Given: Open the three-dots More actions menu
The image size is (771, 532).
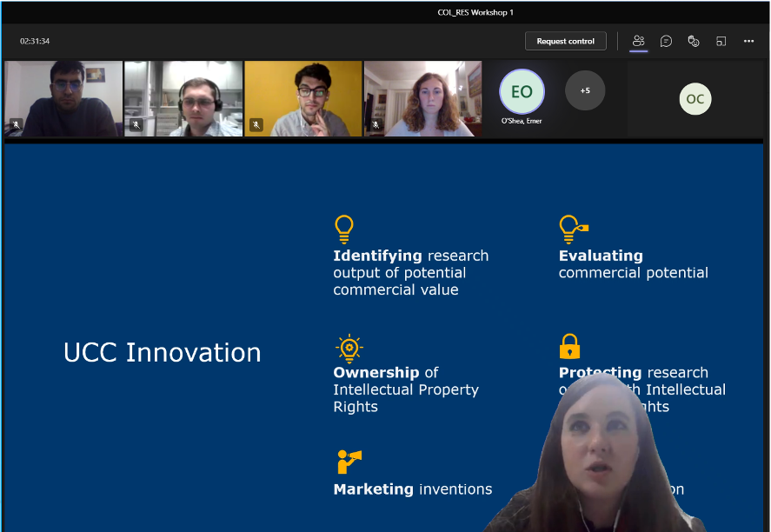Looking at the screenshot, I should (748, 42).
